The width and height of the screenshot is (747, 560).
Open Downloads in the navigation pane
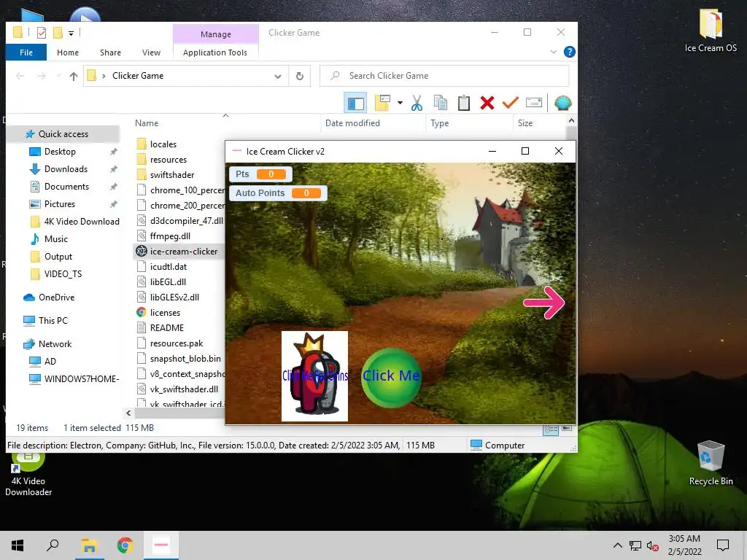[66, 169]
